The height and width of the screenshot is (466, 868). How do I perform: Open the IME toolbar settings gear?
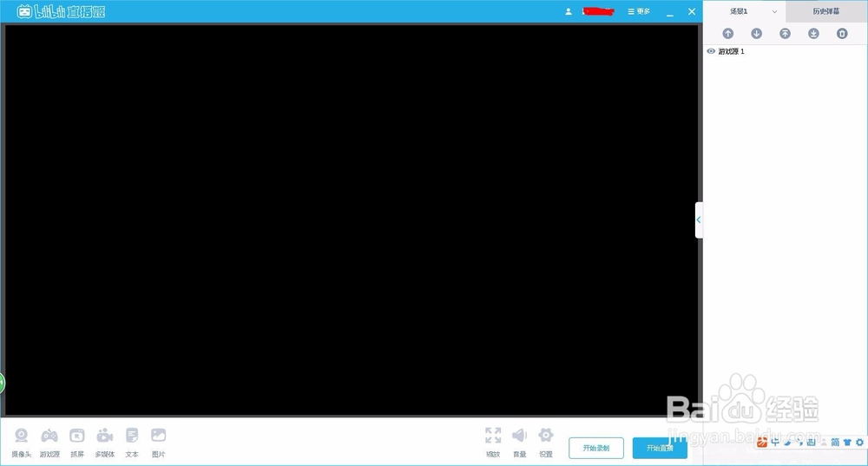[859, 443]
